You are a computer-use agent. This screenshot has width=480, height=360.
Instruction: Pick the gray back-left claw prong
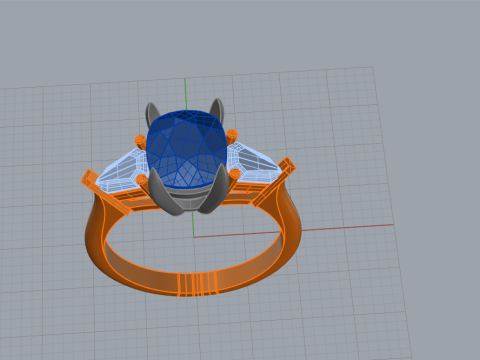pos(152,115)
